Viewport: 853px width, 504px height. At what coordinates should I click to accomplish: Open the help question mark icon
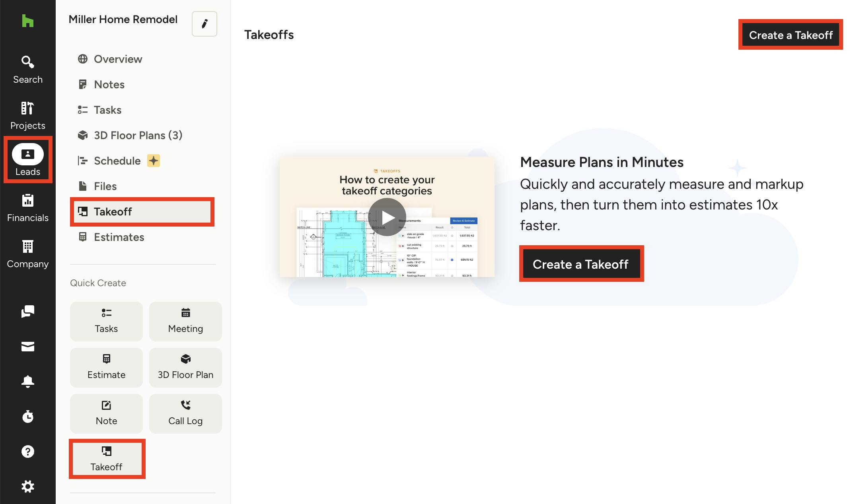tap(27, 452)
